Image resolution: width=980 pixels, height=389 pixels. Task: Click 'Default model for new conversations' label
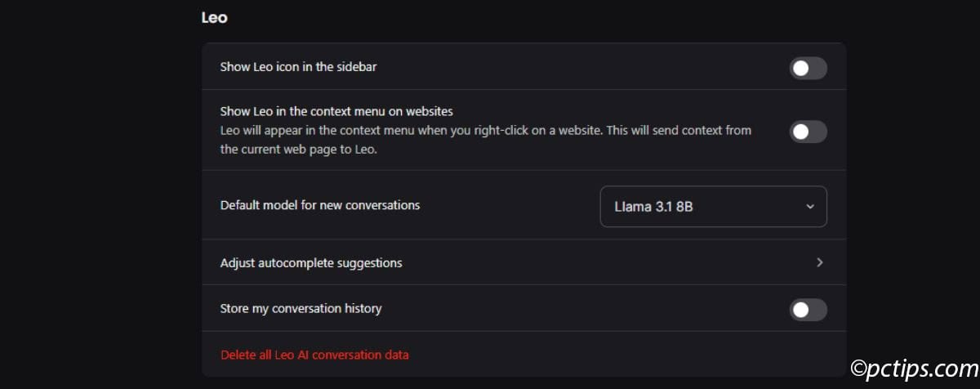[x=320, y=205]
